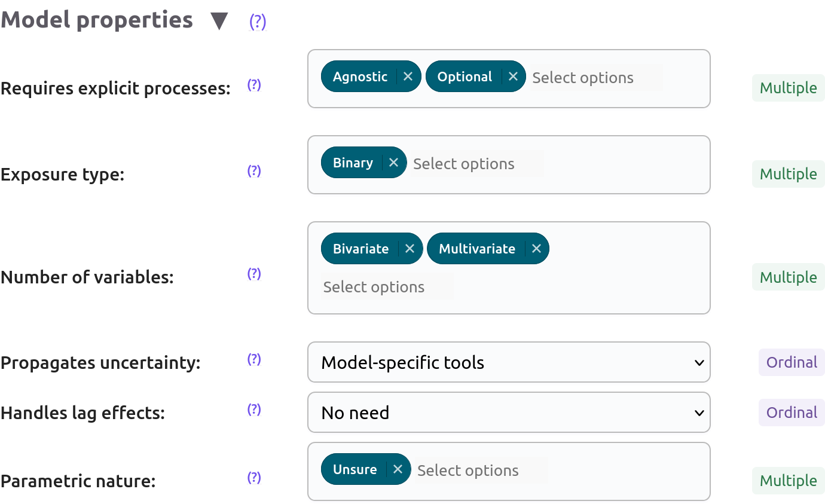Show help for Propagates uncertainty
The width and height of the screenshot is (825, 504).
coord(254,359)
